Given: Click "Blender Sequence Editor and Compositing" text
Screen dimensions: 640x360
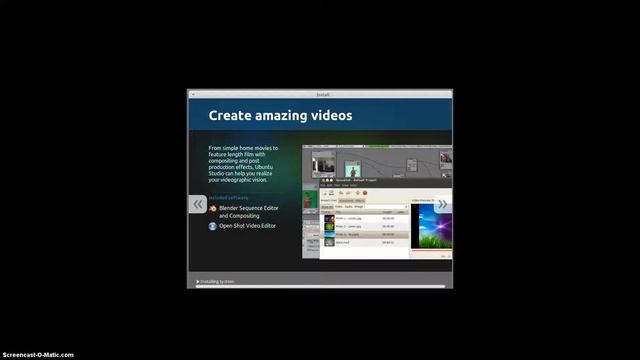Looking at the screenshot, I should 249,212.
